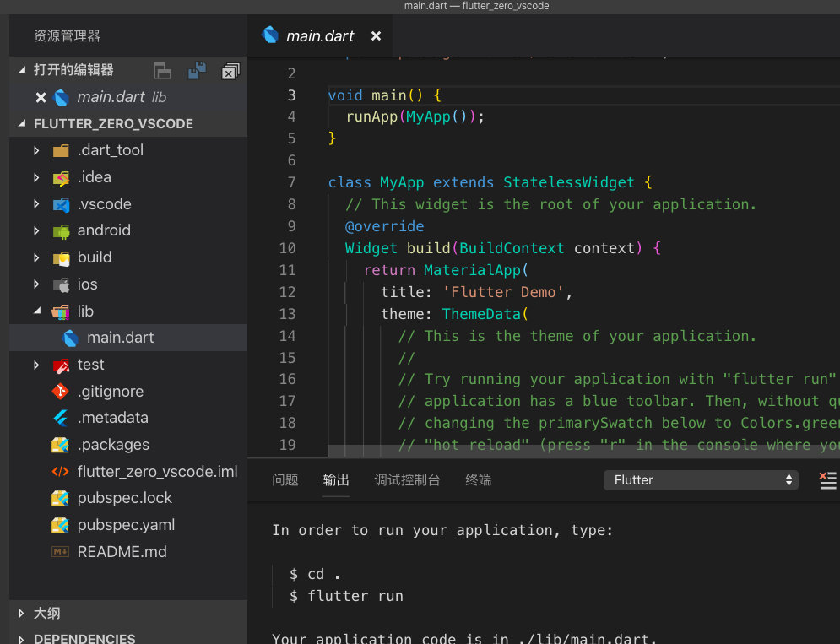Viewport: 840px width, 644px height.
Task: Click line number 3 in the gutter
Action: (291, 95)
